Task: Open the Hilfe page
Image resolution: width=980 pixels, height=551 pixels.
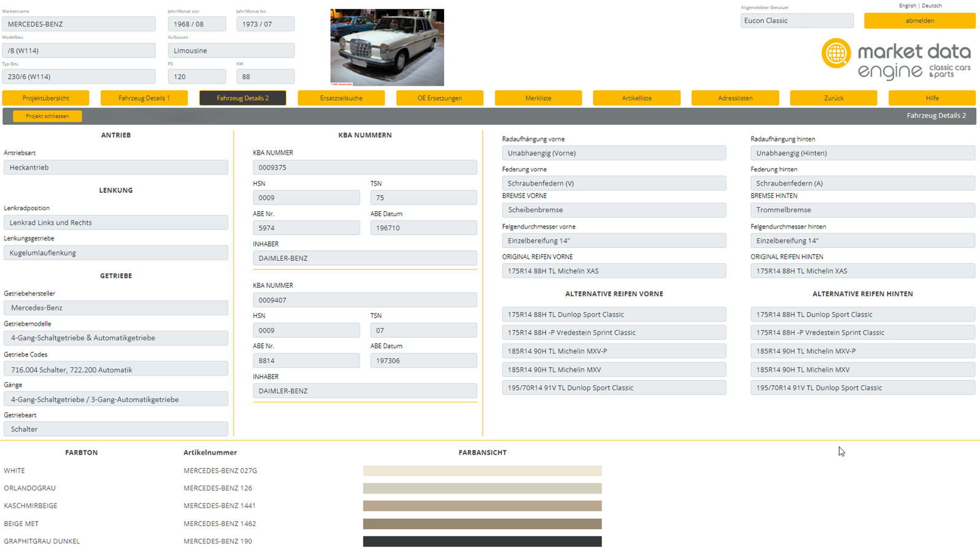Action: pos(932,98)
